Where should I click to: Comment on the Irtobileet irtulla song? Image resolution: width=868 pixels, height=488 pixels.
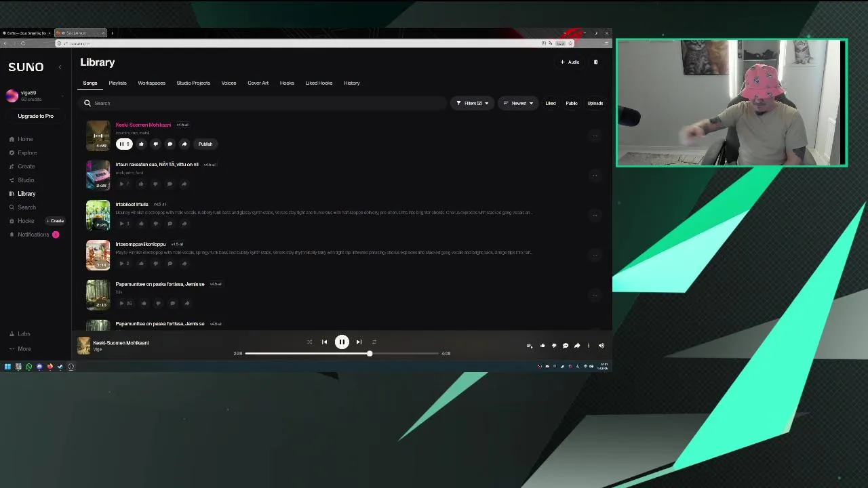click(170, 224)
